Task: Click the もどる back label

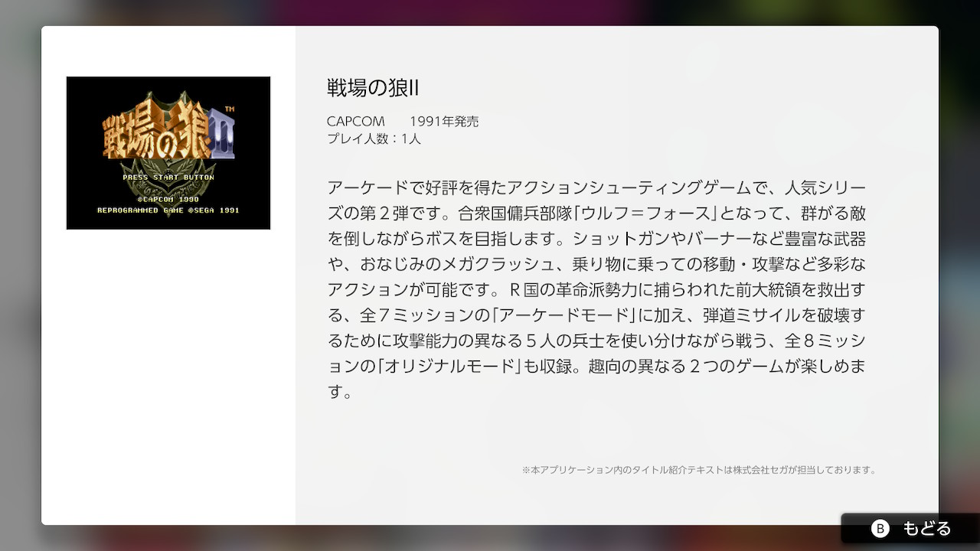Action: coord(926,529)
